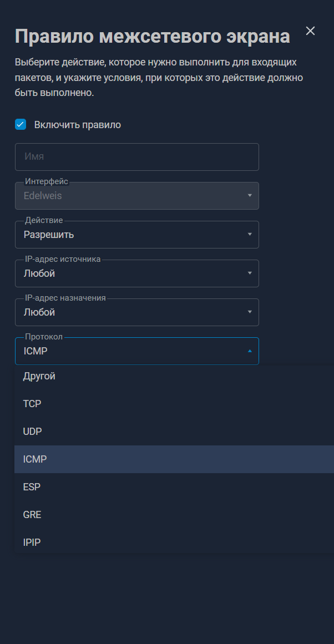Click the source IP dropdown arrow
This screenshot has width=334, height=644.
[x=250, y=273]
